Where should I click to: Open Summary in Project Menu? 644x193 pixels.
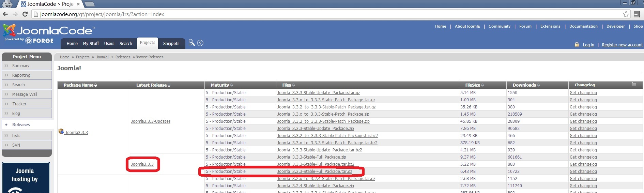(27, 66)
